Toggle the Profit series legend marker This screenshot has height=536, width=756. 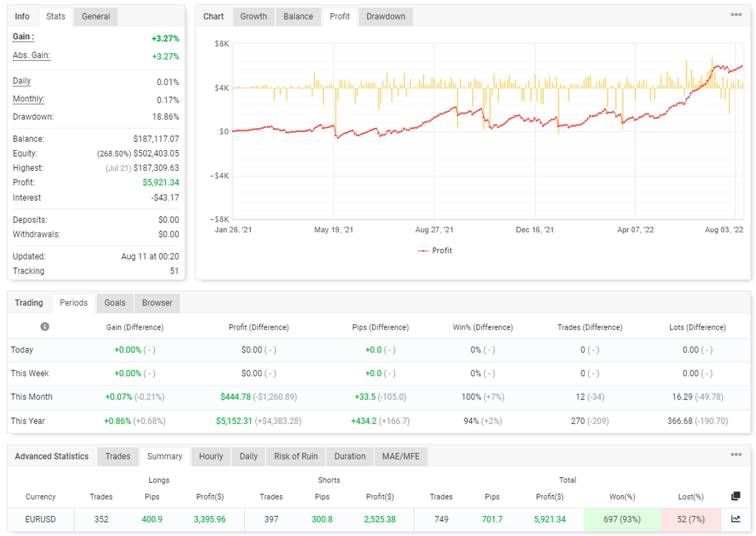click(x=423, y=250)
